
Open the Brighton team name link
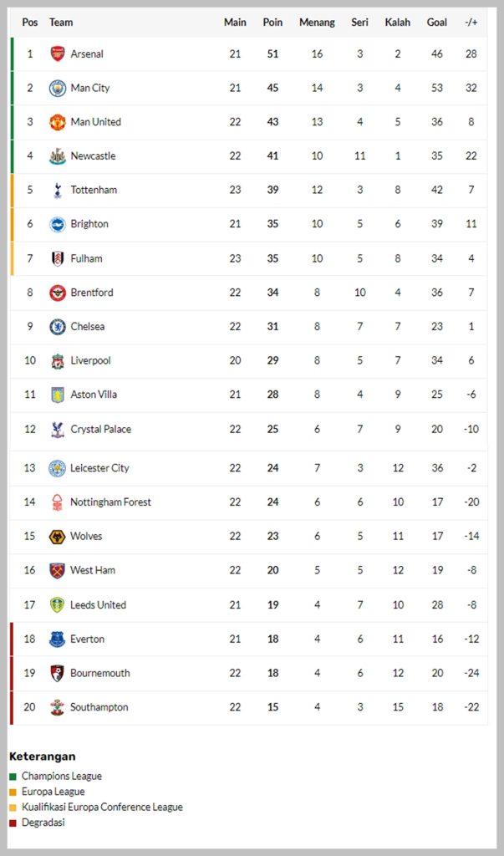(89, 224)
